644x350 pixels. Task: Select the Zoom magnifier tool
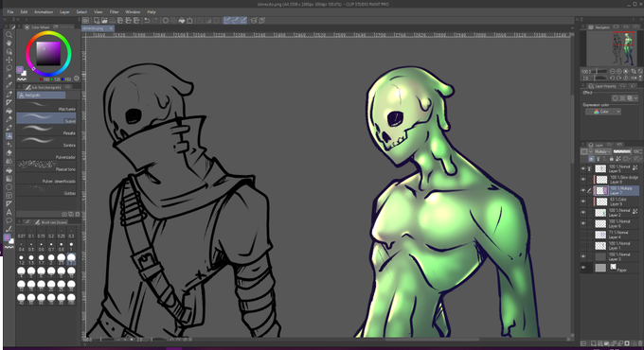[x=9, y=34]
